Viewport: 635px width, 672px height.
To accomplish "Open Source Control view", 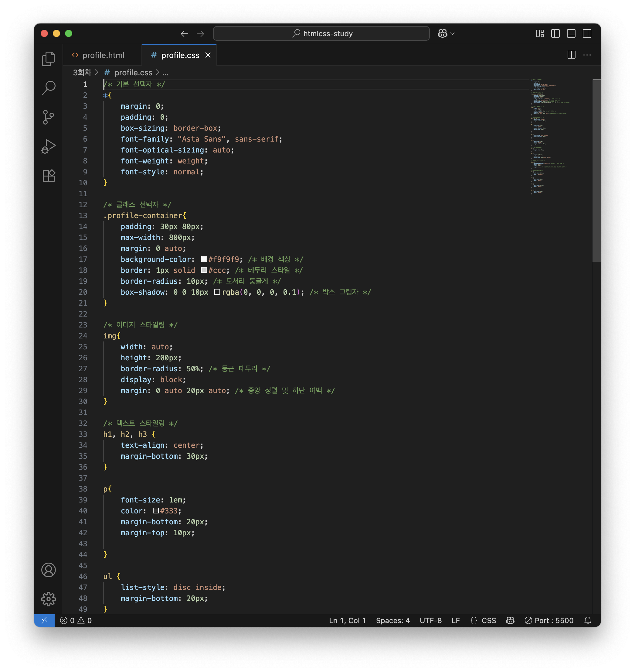I will tap(48, 117).
